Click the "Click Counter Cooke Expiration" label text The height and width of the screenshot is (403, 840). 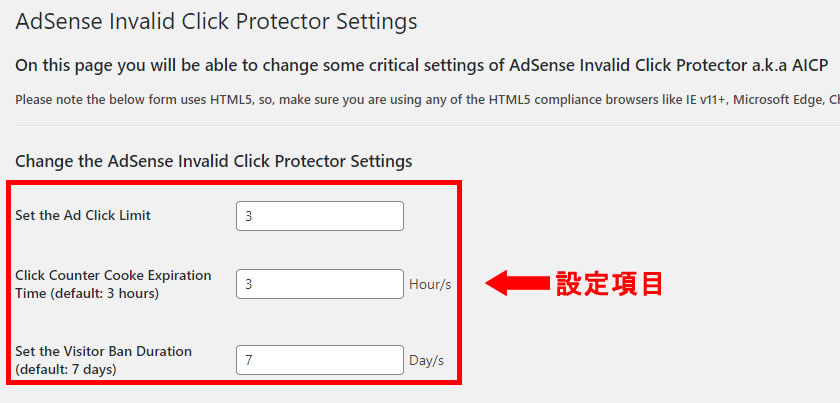(113, 276)
